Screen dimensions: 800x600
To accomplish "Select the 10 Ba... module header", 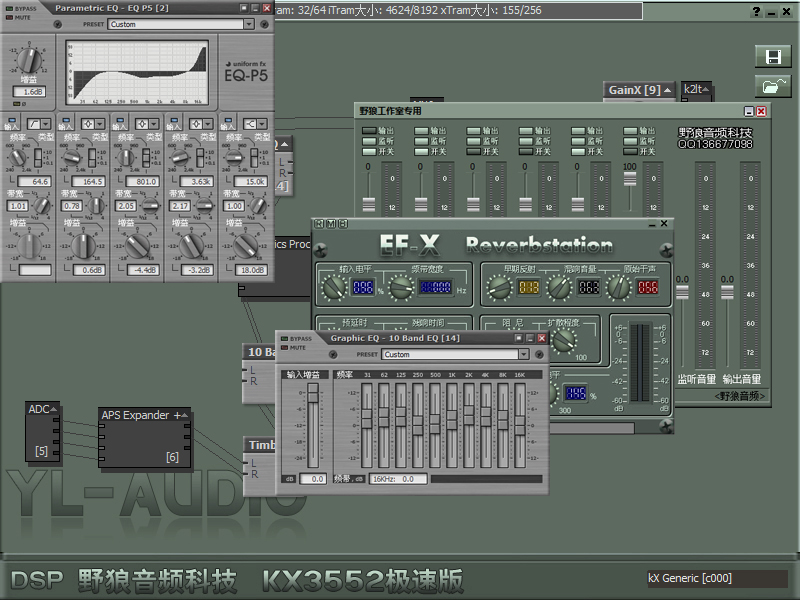I will [x=259, y=352].
